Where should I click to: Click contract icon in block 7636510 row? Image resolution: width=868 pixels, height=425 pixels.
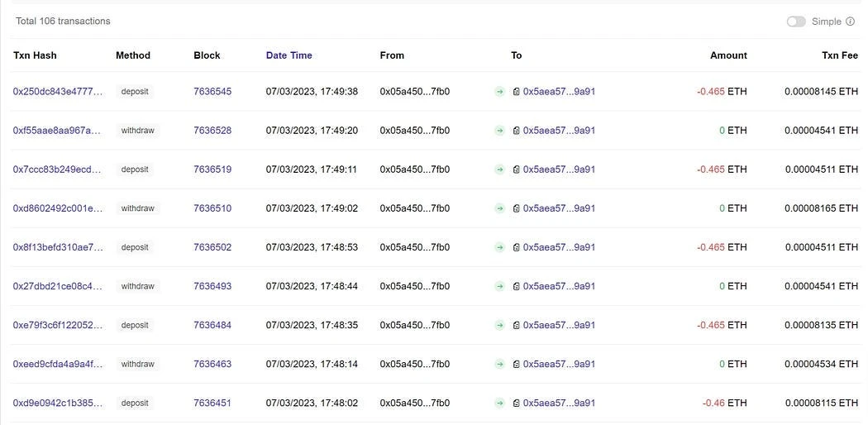[516, 208]
